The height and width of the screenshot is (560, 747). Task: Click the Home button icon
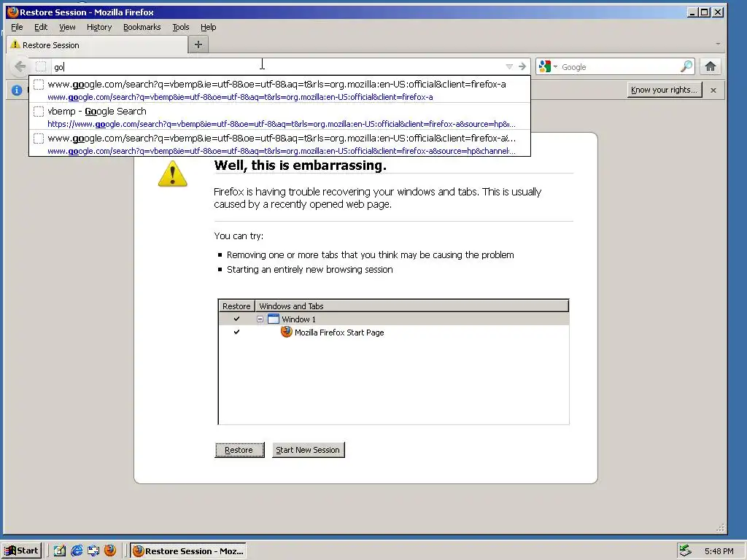point(711,66)
